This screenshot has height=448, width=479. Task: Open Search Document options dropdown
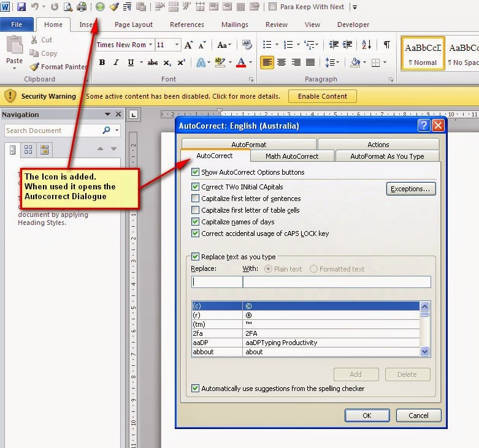(x=117, y=131)
